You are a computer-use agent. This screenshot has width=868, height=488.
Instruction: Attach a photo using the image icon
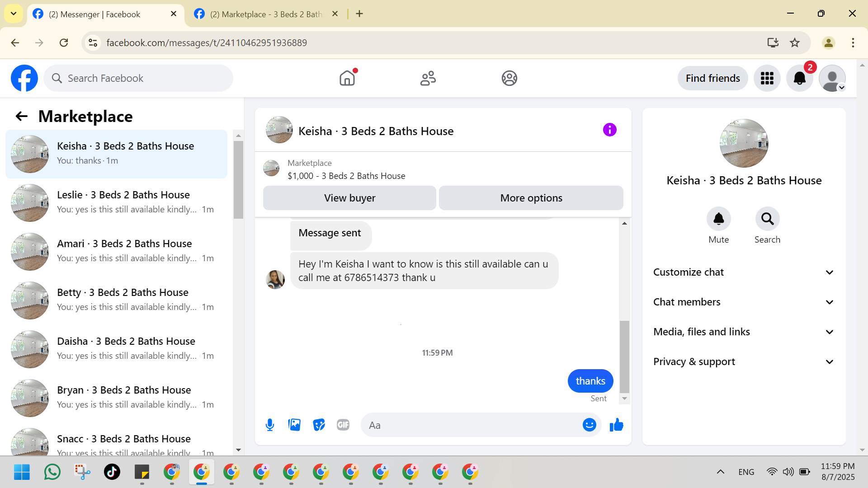pos(294,425)
